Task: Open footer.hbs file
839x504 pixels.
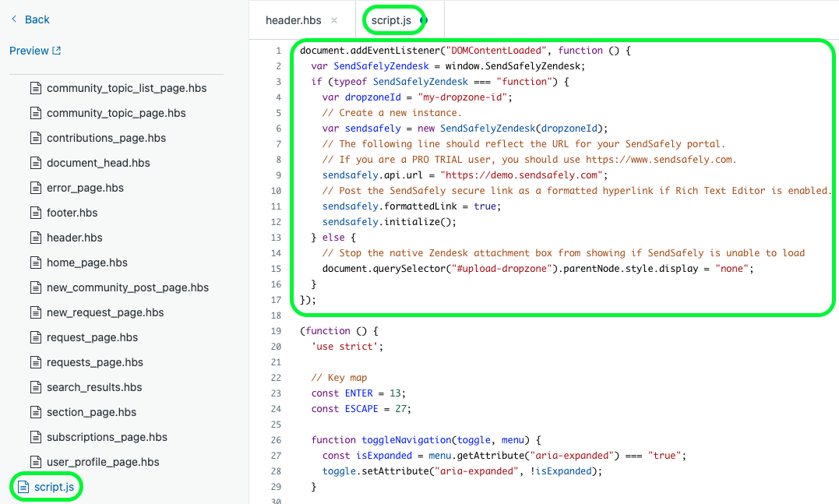Action: point(72,213)
